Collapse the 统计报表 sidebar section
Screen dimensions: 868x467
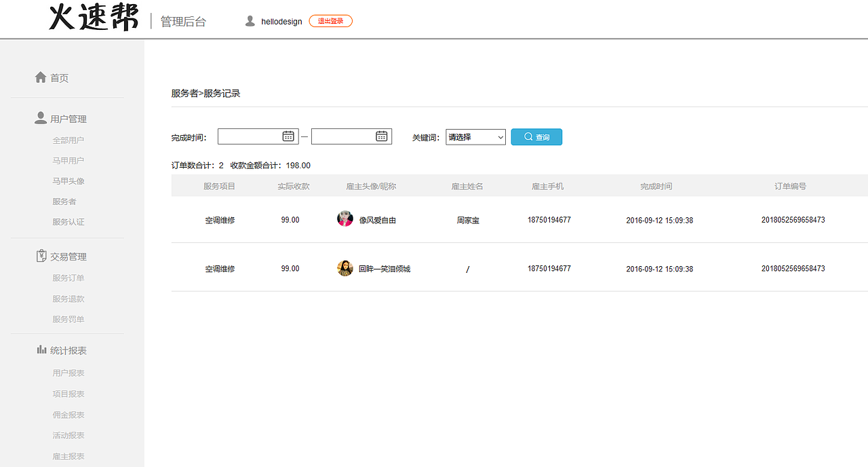tap(67, 349)
